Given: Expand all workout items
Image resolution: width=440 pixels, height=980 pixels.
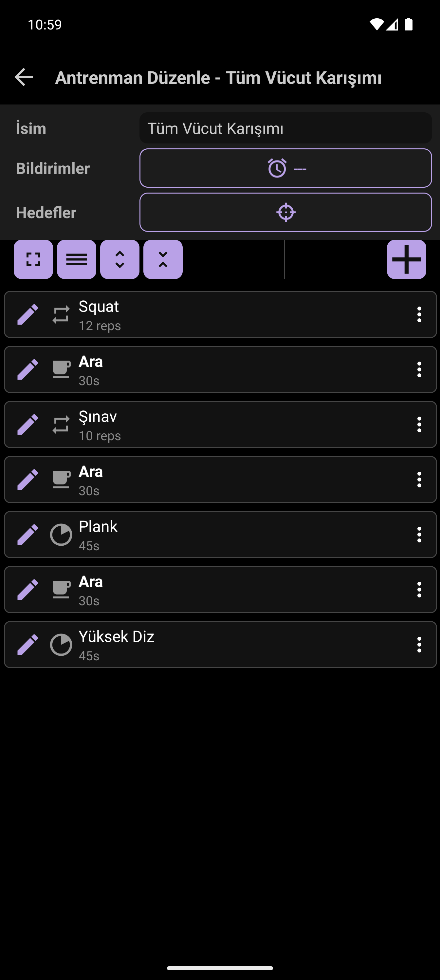Looking at the screenshot, I should pos(120,259).
